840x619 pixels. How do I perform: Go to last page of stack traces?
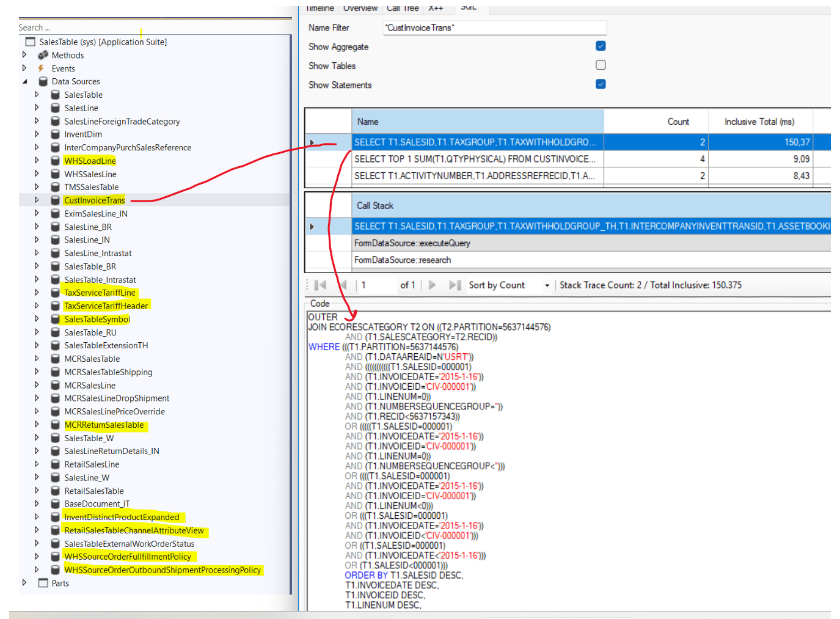point(455,285)
